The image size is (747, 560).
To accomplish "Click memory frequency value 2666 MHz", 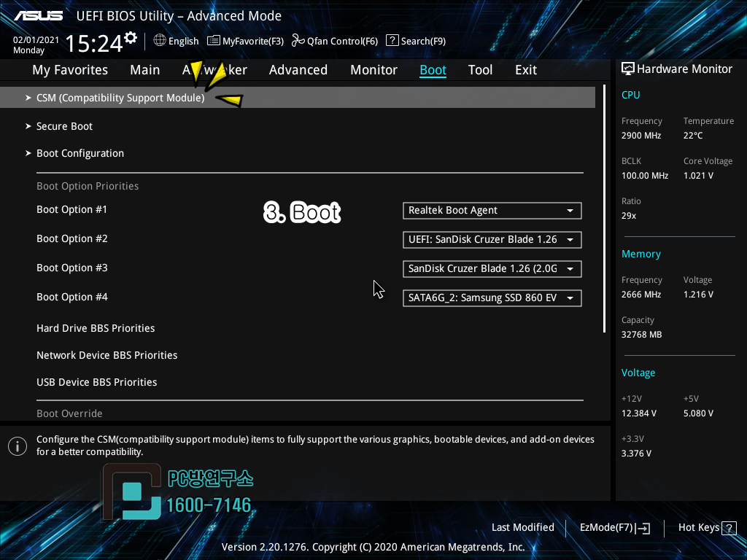I will pos(641,295).
